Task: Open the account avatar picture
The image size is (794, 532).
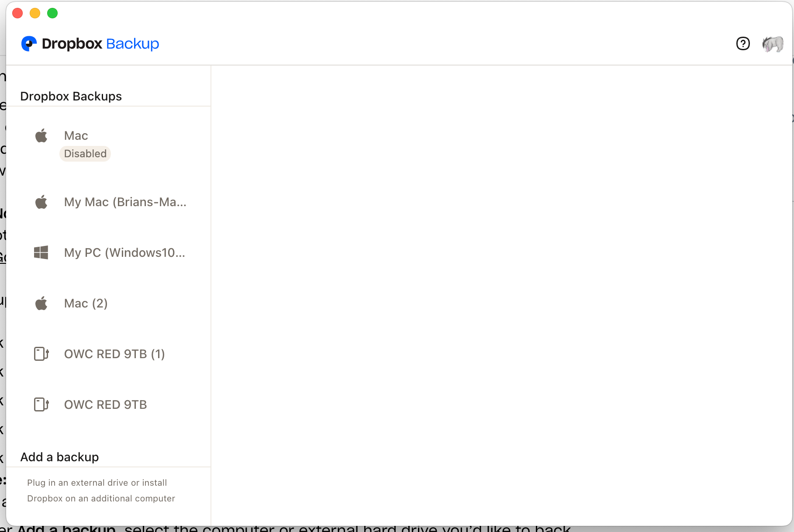Action: tap(773, 44)
